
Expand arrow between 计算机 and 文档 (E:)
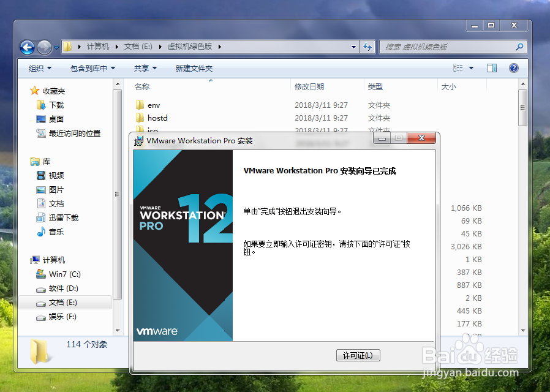coord(117,47)
